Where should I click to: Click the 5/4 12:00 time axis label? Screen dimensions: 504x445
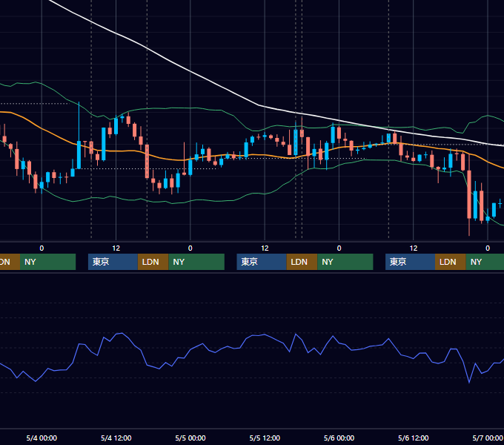pyautogui.click(x=116, y=438)
